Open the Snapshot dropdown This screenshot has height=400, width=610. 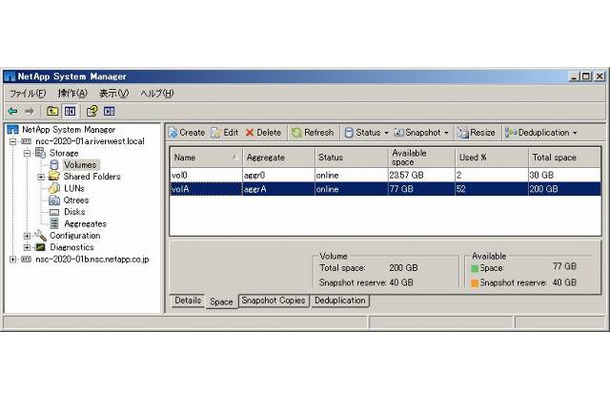click(421, 133)
